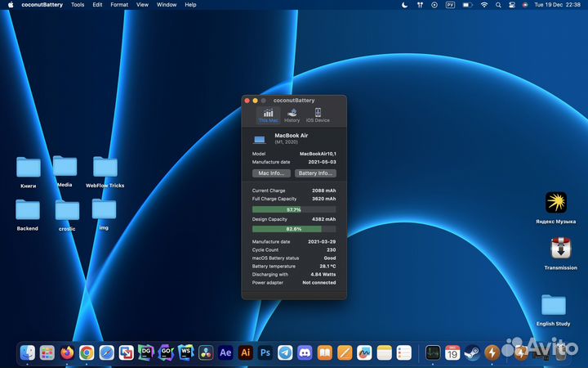This screenshot has width=588, height=368.
Task: Click the MacBook Air laptop icon
Action: click(x=260, y=140)
